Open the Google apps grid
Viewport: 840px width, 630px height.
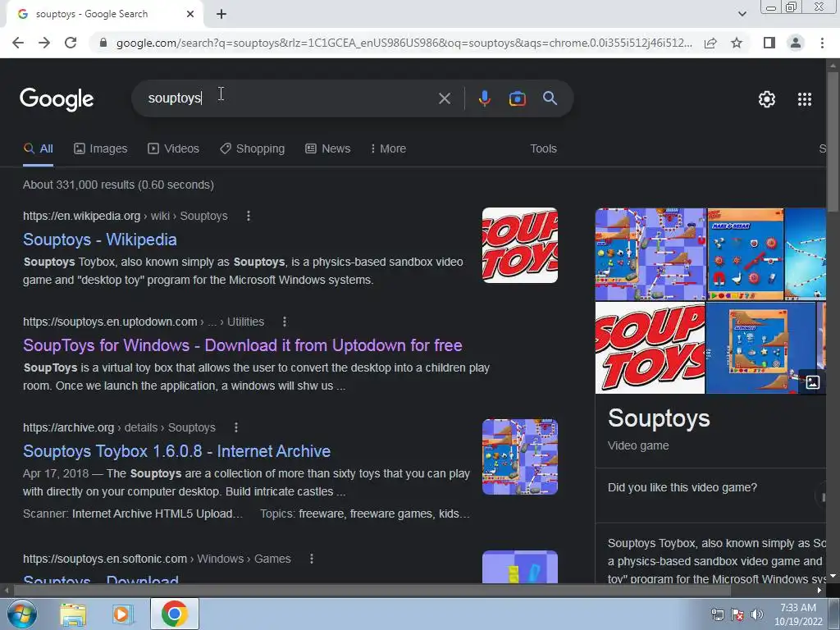pos(805,99)
